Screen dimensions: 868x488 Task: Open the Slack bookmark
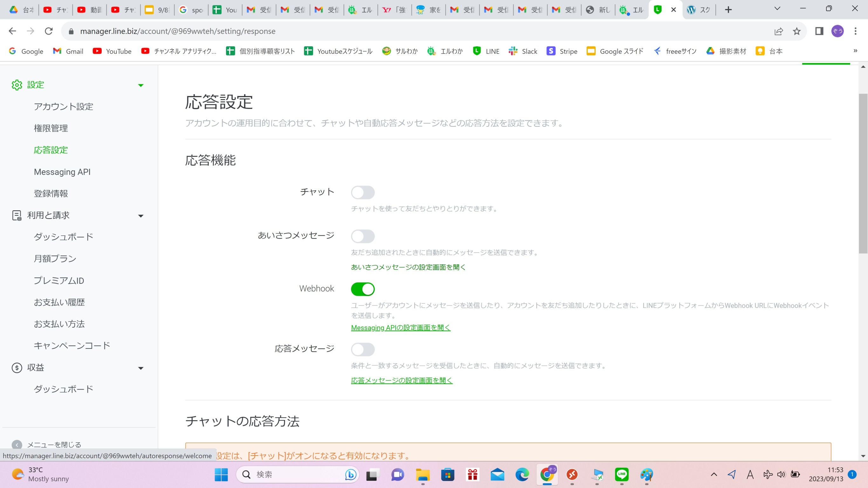523,51
